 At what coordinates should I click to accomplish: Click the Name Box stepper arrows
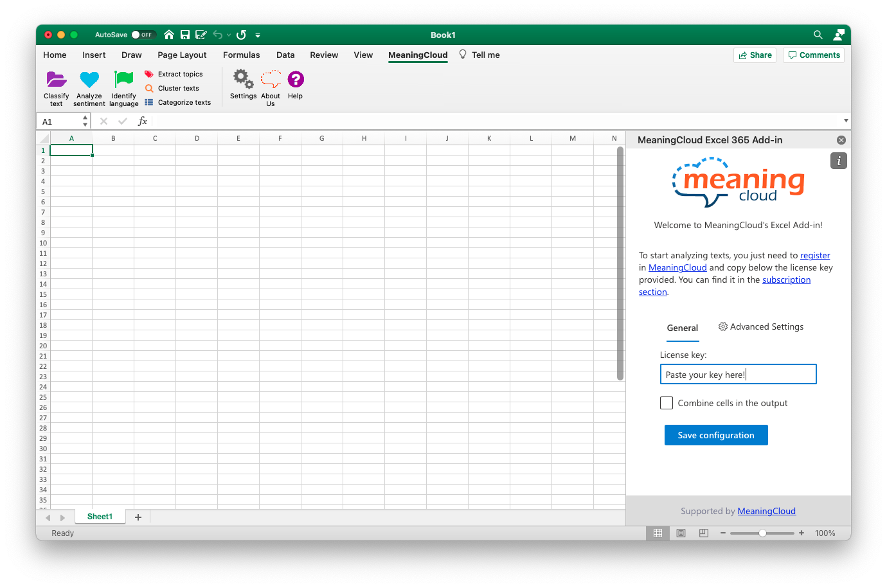(85, 121)
